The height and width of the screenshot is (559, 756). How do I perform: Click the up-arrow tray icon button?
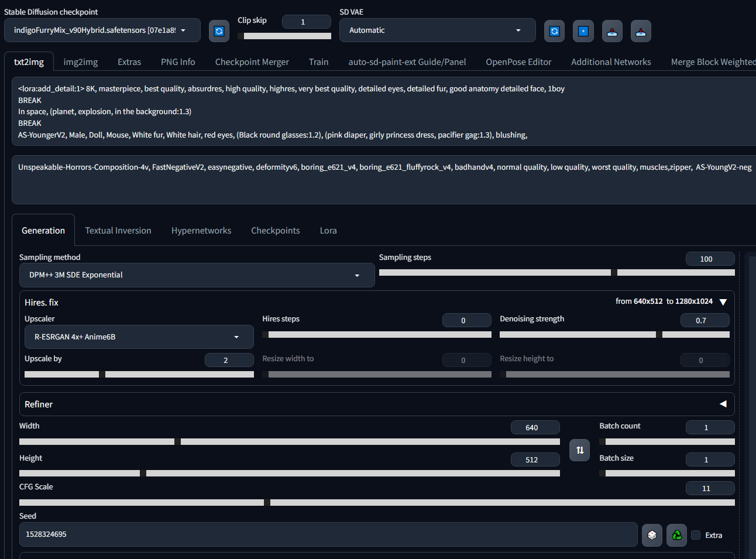tap(611, 31)
